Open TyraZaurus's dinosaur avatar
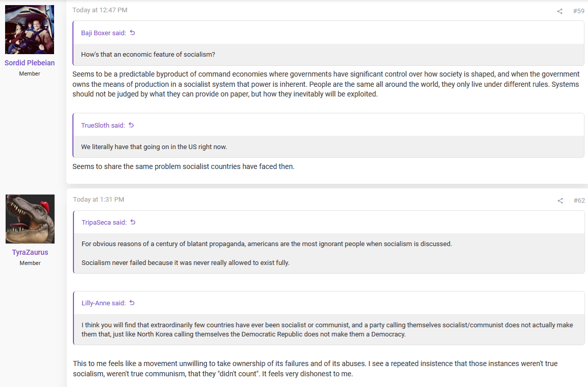The height and width of the screenshot is (387, 588). (x=30, y=219)
